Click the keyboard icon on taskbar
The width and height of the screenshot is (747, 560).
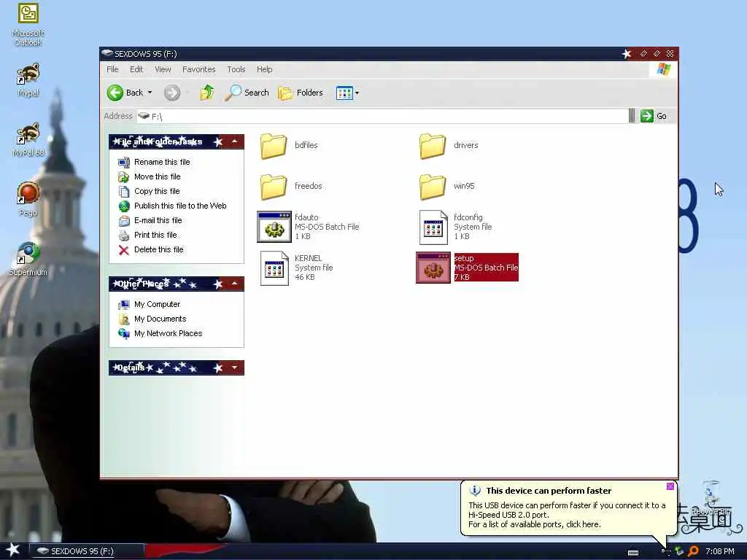point(633,553)
